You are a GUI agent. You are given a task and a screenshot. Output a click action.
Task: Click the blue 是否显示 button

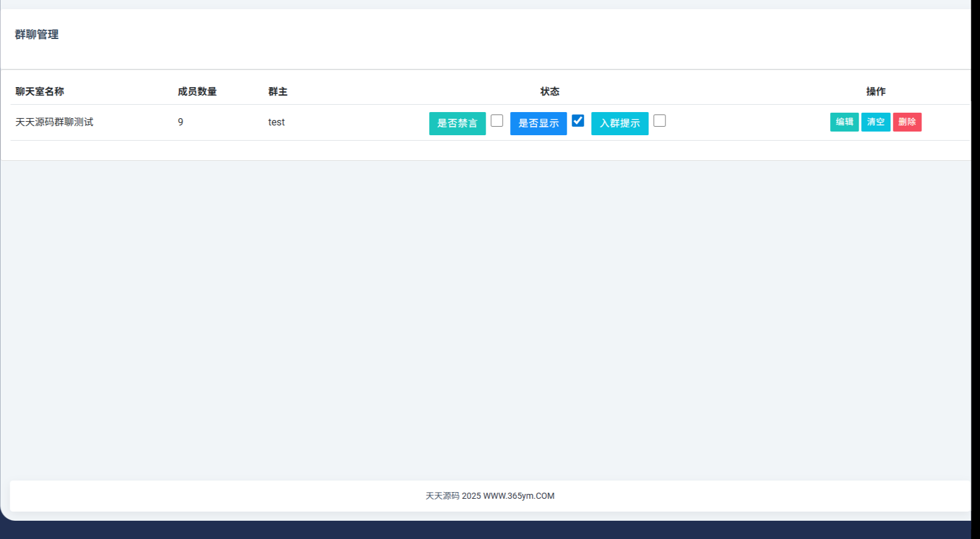[538, 123]
